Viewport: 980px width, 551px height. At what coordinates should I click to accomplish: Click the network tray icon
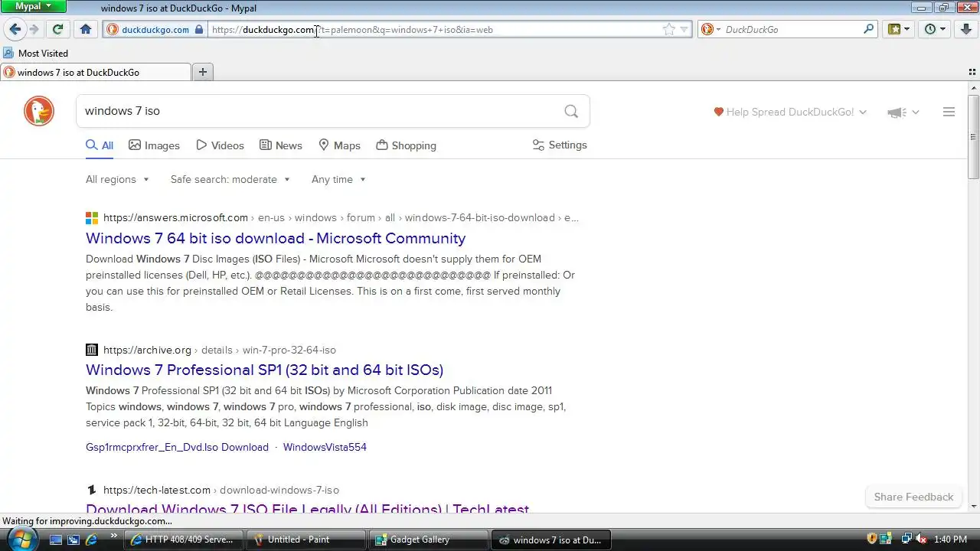[x=906, y=540]
